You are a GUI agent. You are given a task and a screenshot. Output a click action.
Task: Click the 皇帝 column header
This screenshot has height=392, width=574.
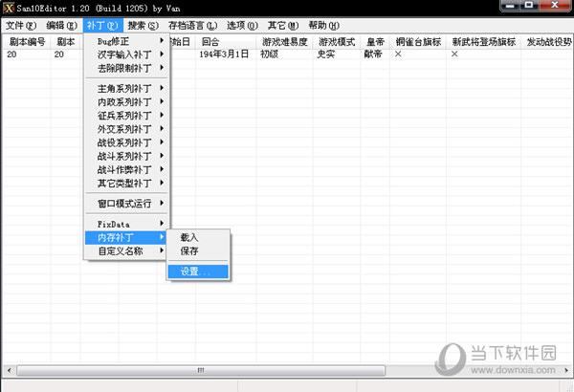(x=375, y=42)
